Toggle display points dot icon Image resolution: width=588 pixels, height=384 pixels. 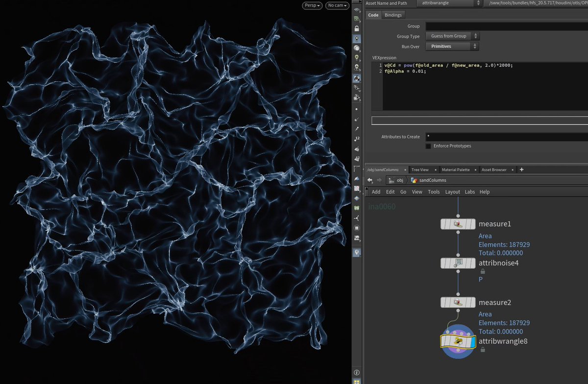(357, 109)
